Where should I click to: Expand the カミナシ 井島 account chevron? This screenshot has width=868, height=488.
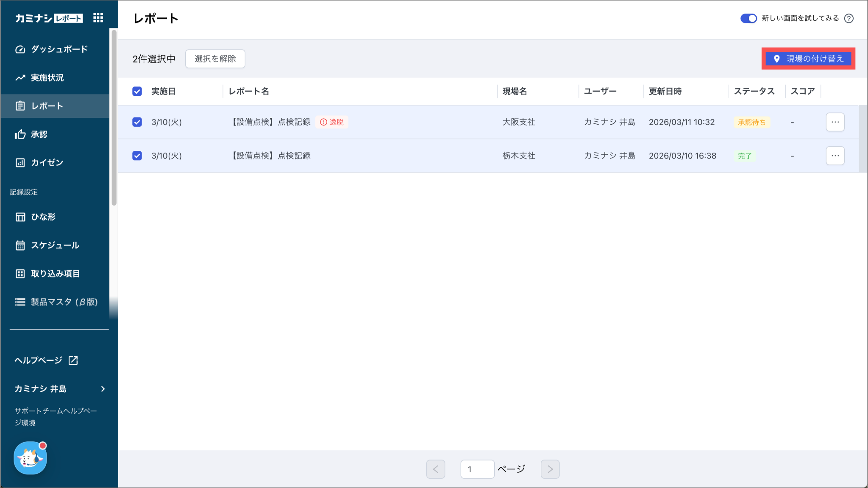click(103, 389)
